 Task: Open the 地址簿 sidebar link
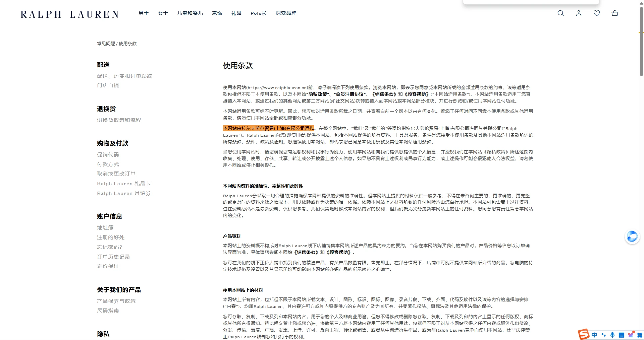click(105, 228)
